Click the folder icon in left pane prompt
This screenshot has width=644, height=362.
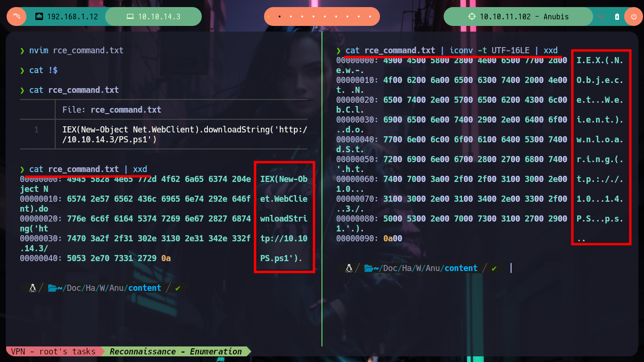[x=52, y=288]
